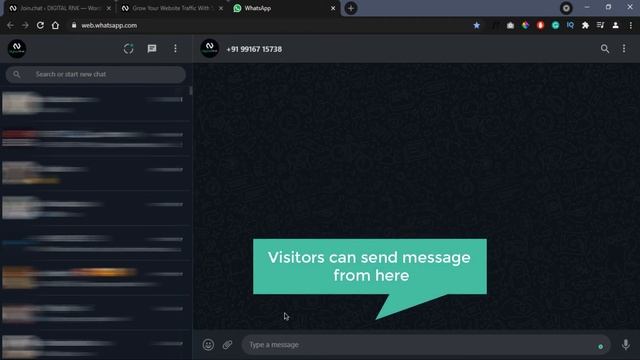Image resolution: width=640 pixels, height=360 pixels.
Task: Click the search magnifier in chat list
Action: coord(16,74)
